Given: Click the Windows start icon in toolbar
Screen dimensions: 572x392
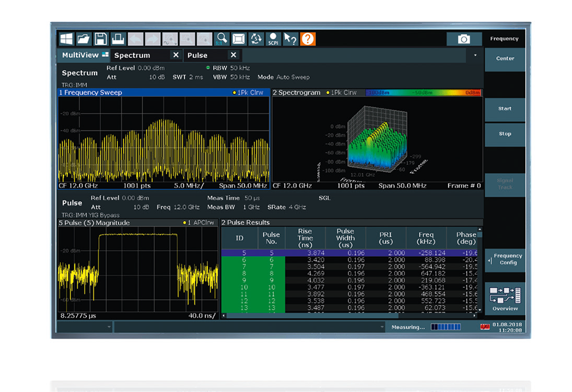Looking at the screenshot, I should click(67, 39).
